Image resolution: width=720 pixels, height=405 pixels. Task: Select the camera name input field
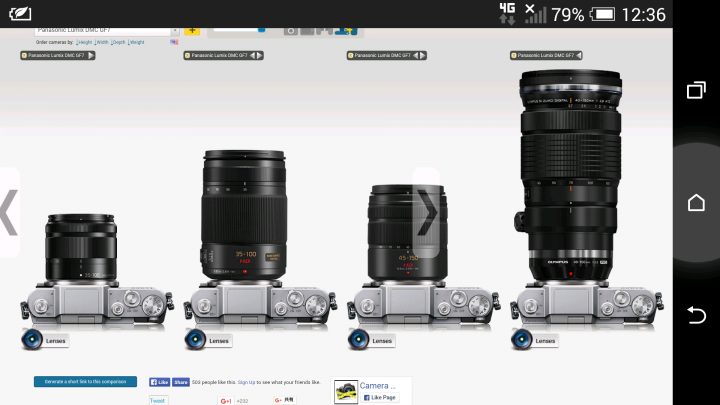pos(102,31)
